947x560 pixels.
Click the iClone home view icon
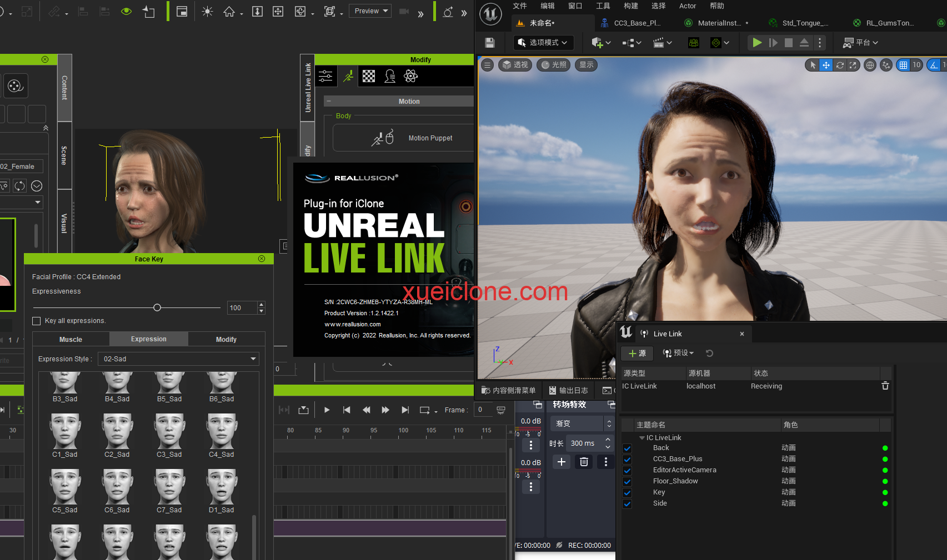pos(229,12)
